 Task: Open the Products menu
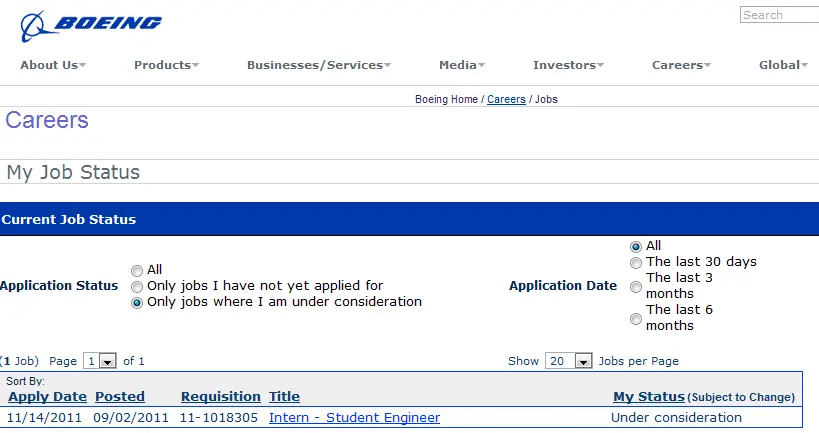[x=166, y=65]
